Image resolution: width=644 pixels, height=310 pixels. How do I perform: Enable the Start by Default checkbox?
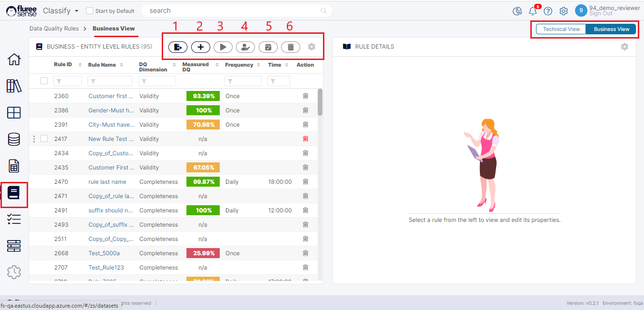pyautogui.click(x=89, y=11)
